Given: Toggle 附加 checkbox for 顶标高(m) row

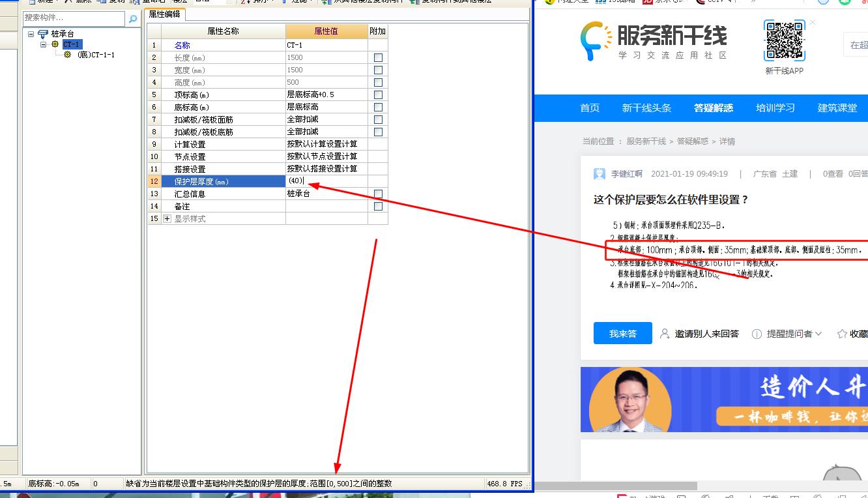Looking at the screenshot, I should tap(378, 95).
